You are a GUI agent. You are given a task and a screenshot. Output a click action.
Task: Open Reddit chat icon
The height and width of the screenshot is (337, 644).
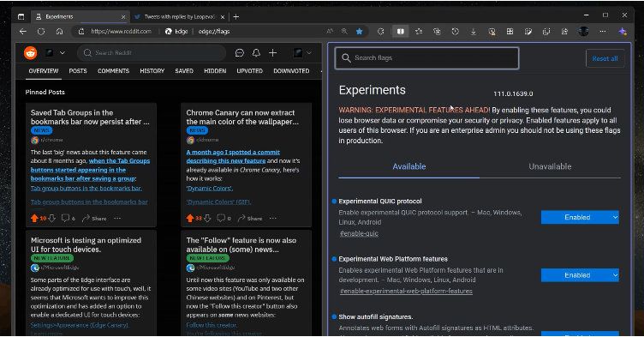coord(240,52)
